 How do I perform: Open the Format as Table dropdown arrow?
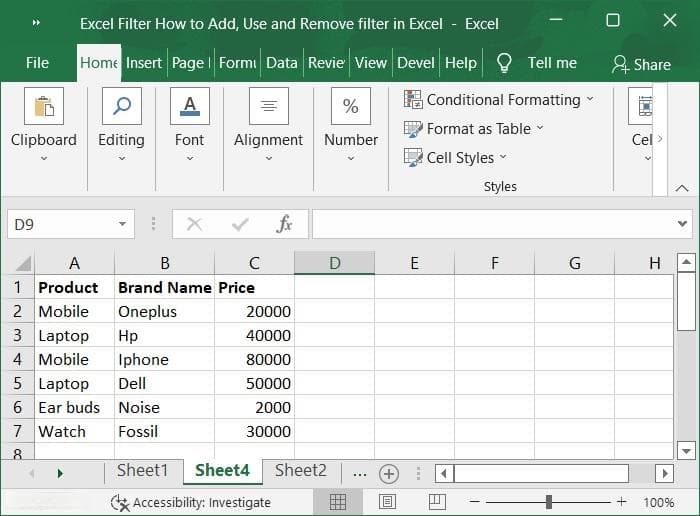tap(540, 128)
